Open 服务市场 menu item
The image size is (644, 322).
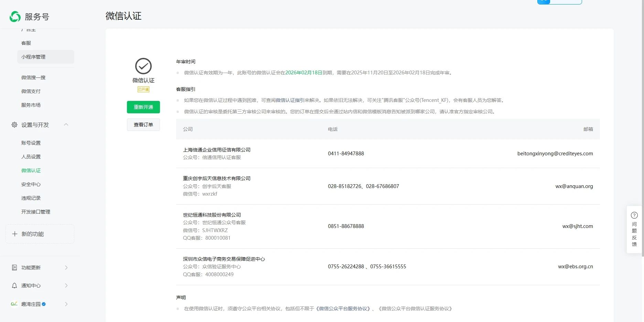tap(31, 105)
